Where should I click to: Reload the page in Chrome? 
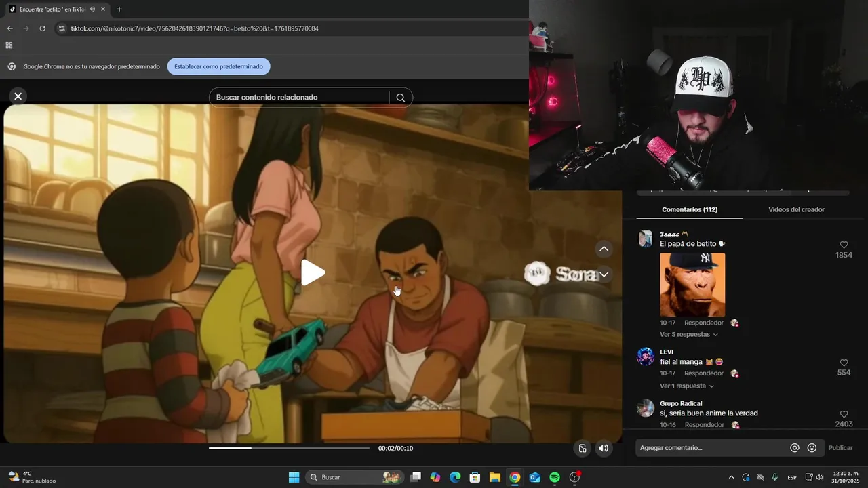[42, 28]
